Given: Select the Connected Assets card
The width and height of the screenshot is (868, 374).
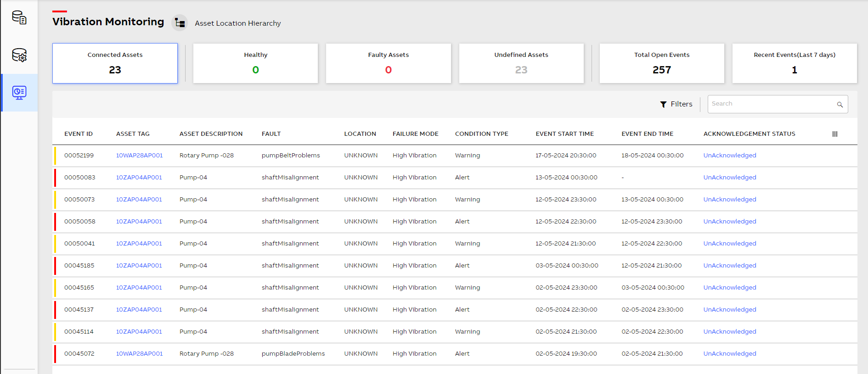Looking at the screenshot, I should (115, 63).
